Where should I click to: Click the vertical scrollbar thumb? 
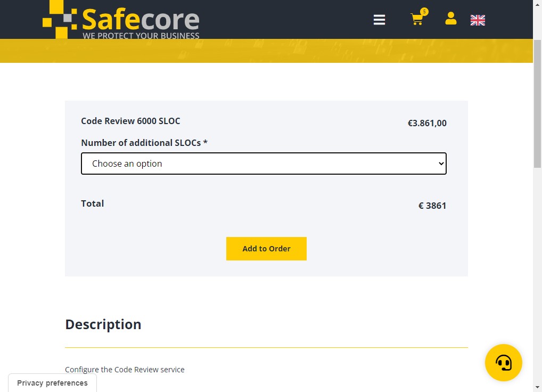coord(538,104)
